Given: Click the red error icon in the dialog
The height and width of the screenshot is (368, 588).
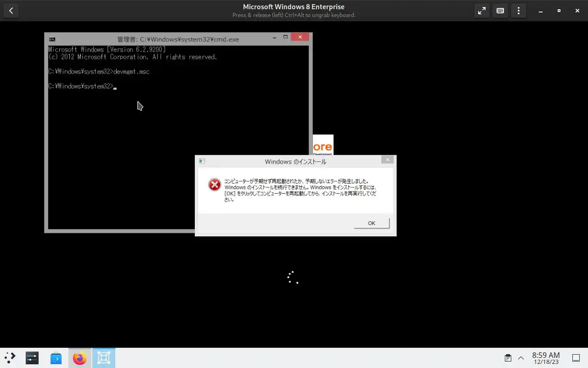Looking at the screenshot, I should coord(215,184).
